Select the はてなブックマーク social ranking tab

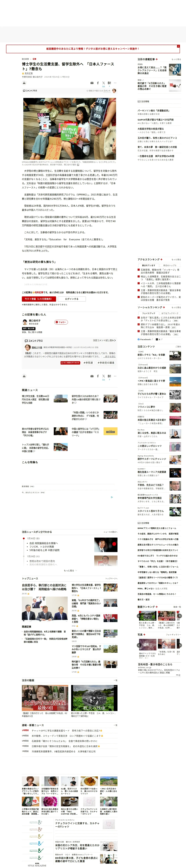pos(170,313)
